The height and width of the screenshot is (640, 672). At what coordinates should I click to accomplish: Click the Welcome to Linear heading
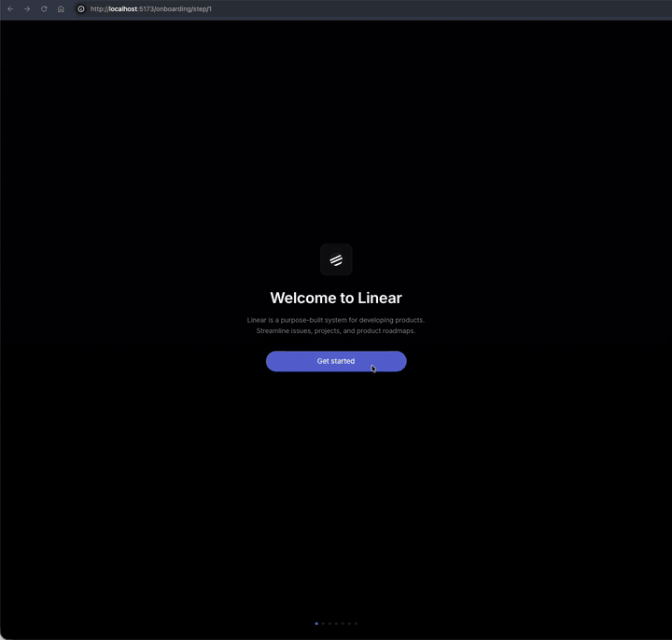click(x=336, y=298)
